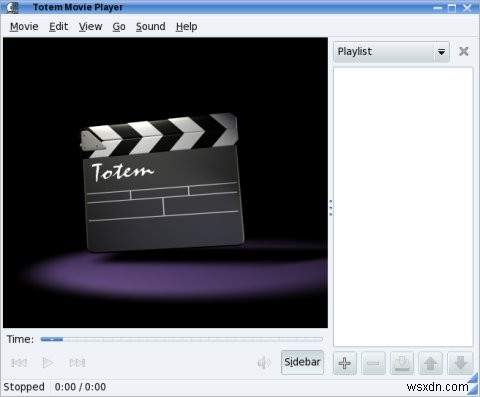Move the playlist item down with the down arrow
This screenshot has width=480, height=397.
click(460, 363)
